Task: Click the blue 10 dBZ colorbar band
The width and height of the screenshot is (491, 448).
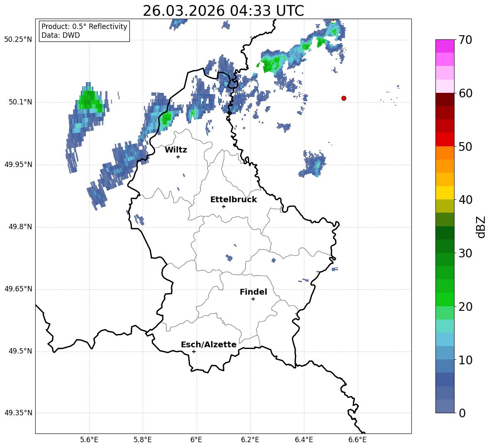Action: pos(445,353)
